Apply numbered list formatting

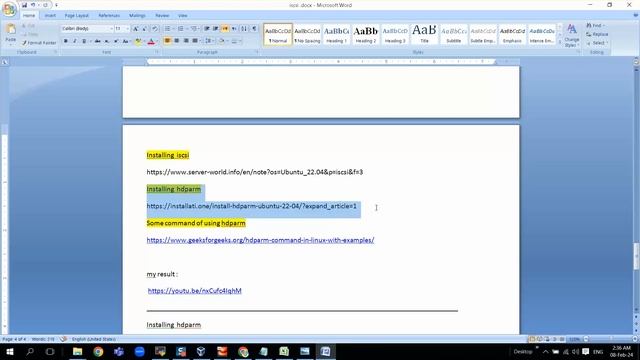coord(181,29)
